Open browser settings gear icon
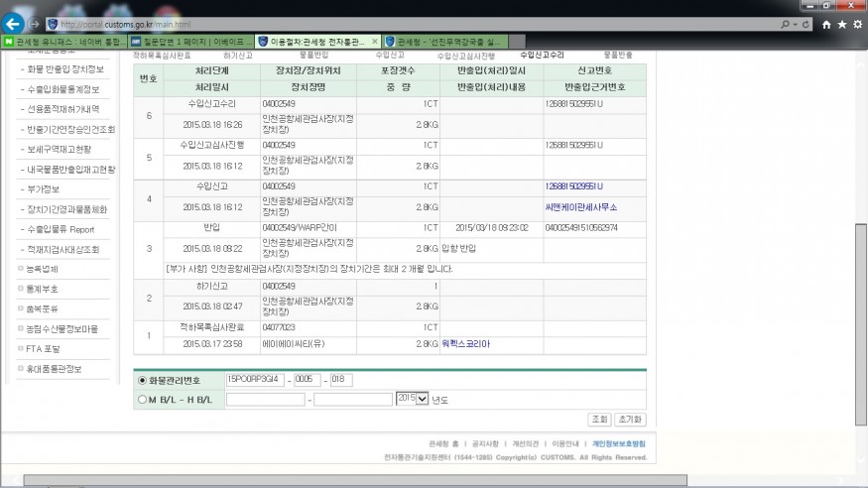The width and height of the screenshot is (868, 488). point(857,25)
